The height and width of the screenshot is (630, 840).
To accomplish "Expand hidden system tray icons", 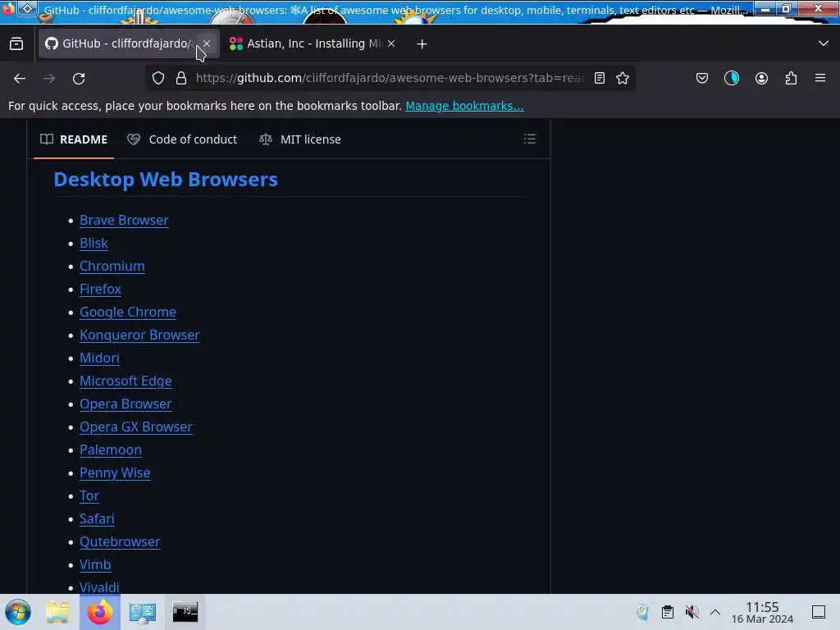I will click(715, 612).
